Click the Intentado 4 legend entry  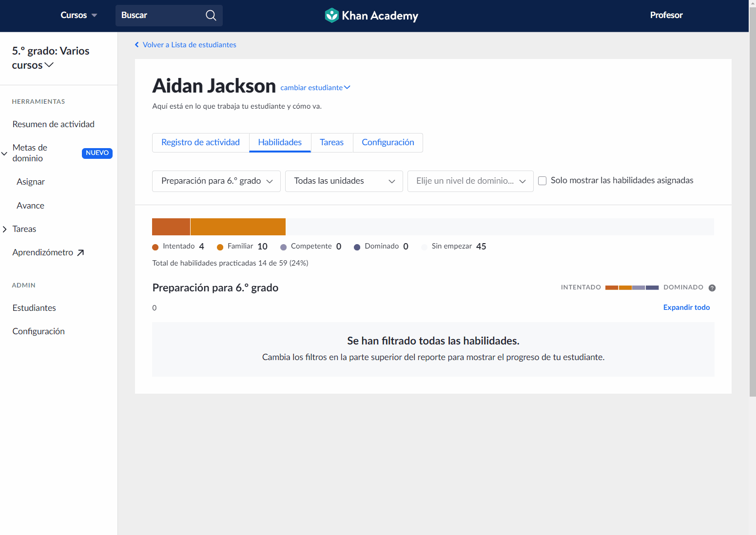[x=178, y=247]
